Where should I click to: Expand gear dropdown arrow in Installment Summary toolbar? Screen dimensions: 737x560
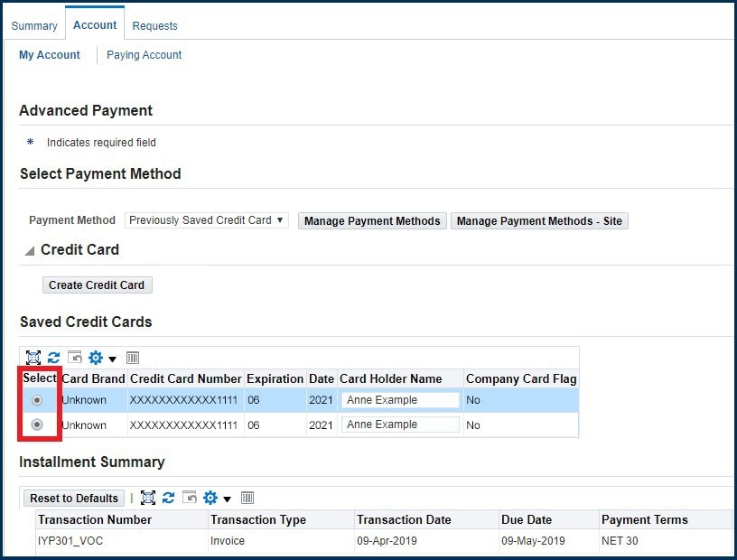tap(228, 499)
